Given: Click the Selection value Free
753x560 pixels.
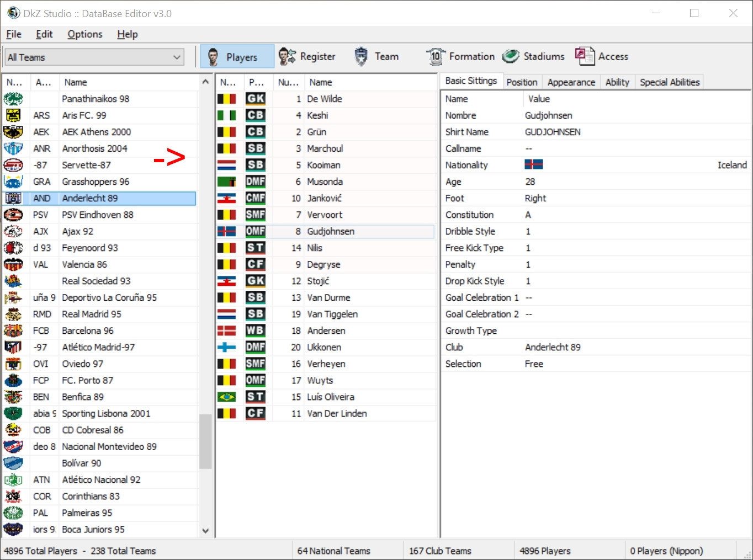Looking at the screenshot, I should (534, 364).
